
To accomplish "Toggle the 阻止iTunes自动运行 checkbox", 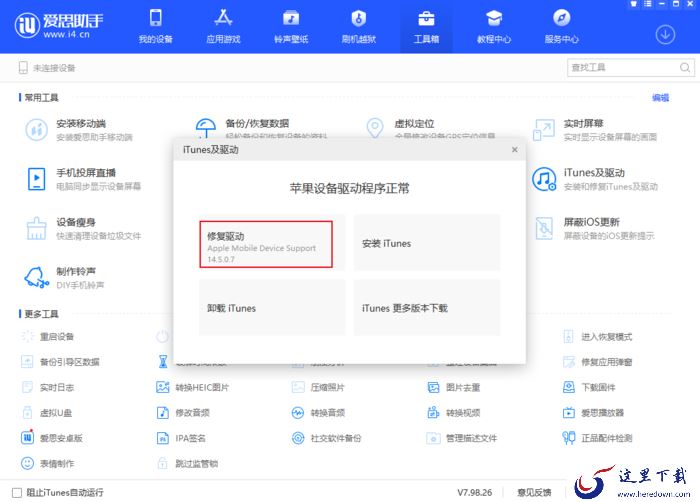I will click(x=17, y=493).
